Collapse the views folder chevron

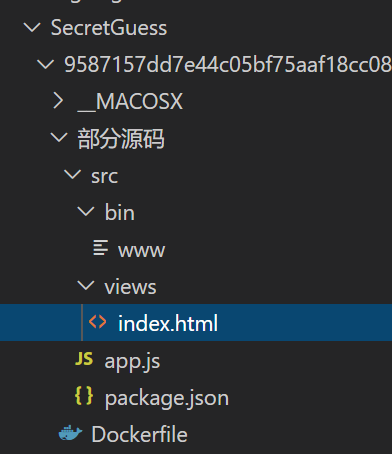click(86, 286)
